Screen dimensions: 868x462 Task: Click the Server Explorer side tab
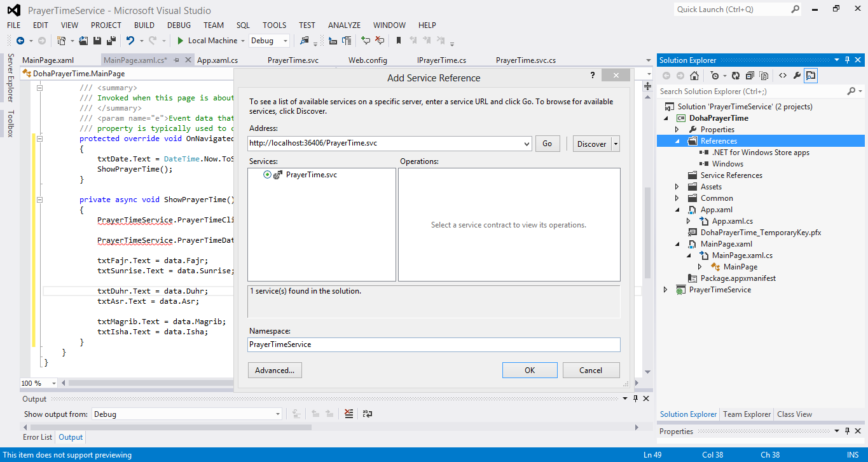click(10, 78)
